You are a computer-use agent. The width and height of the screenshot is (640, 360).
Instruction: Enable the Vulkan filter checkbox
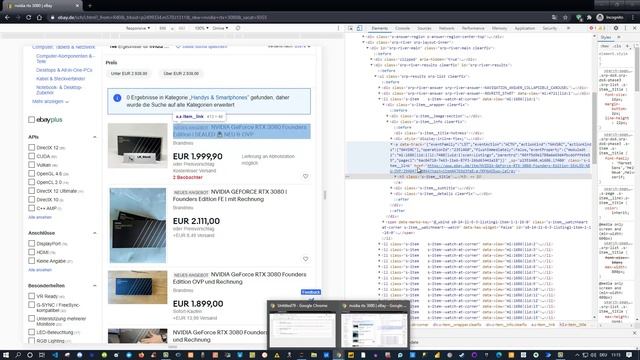point(31,164)
